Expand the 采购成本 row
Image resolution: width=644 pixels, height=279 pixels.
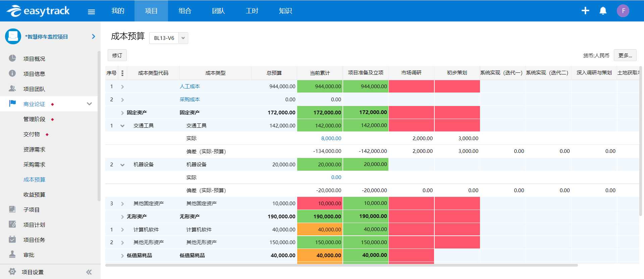(x=122, y=100)
